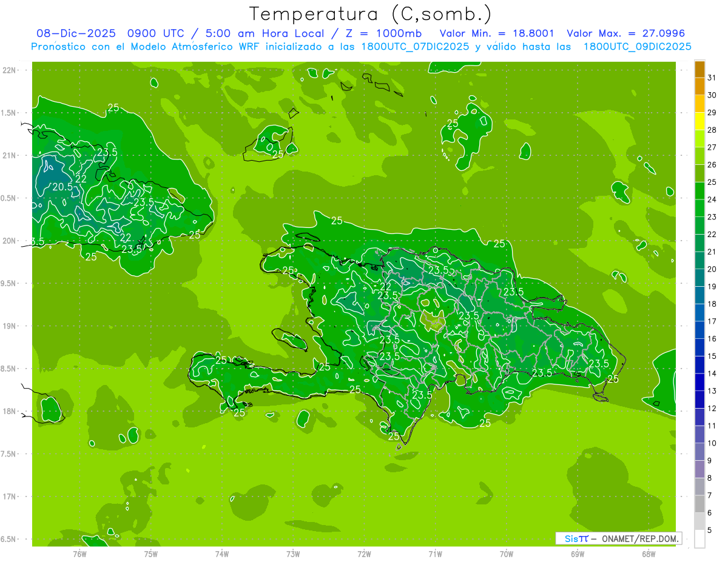This screenshot has width=728, height=562.
Task: Click the colorbar label '23'
Action: pyautogui.click(x=712, y=217)
